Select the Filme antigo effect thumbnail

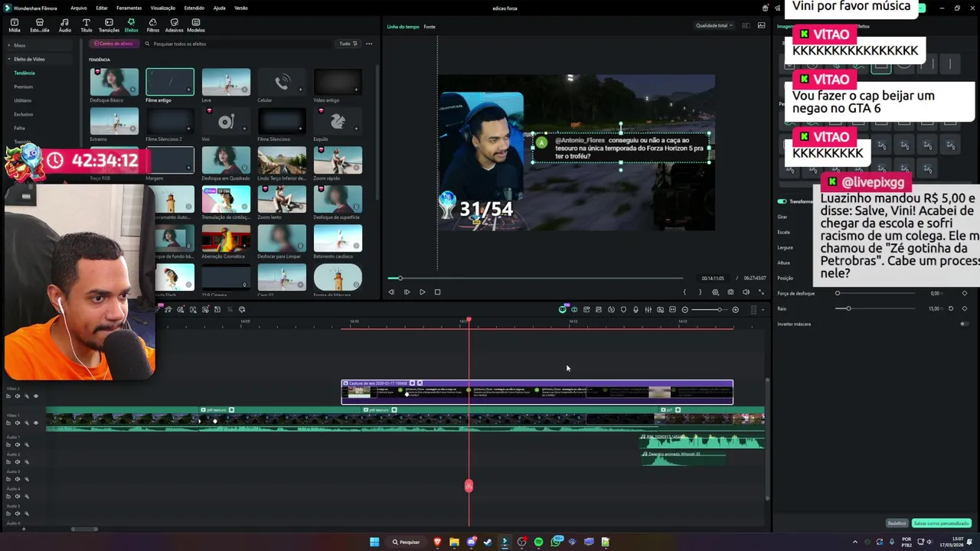[170, 82]
